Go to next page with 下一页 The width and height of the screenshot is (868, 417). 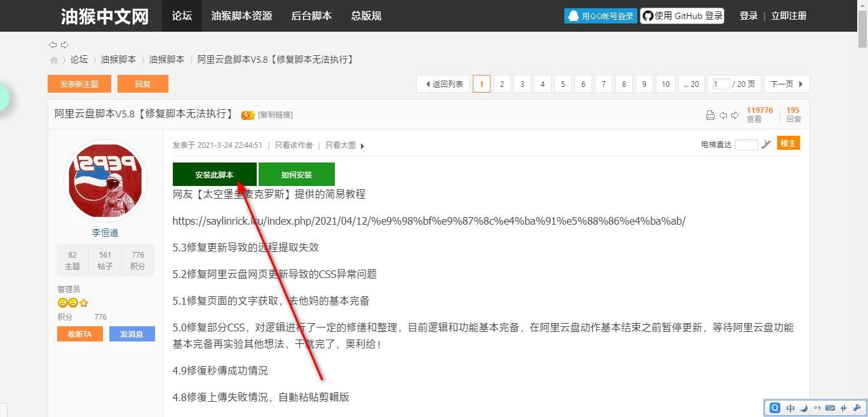(786, 84)
